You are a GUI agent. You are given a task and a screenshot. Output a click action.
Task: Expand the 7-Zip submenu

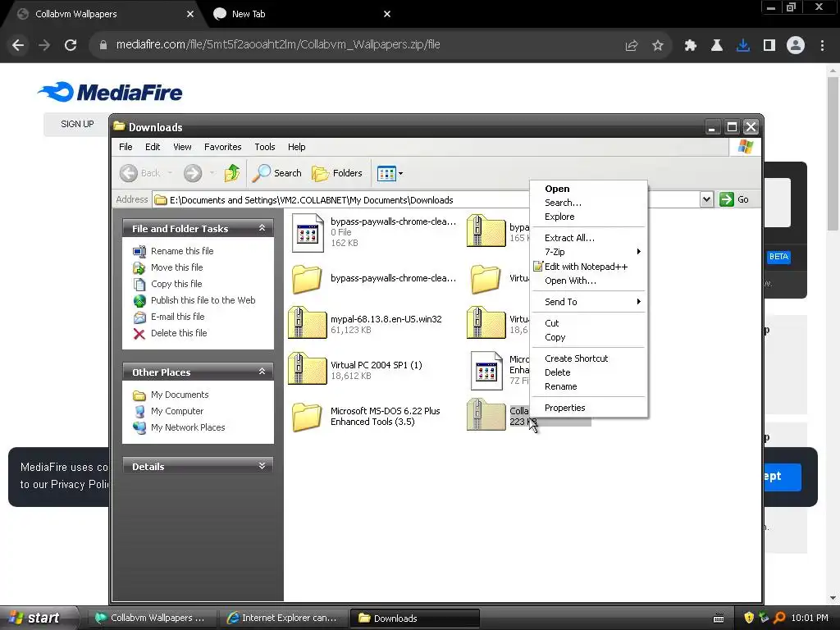point(588,252)
